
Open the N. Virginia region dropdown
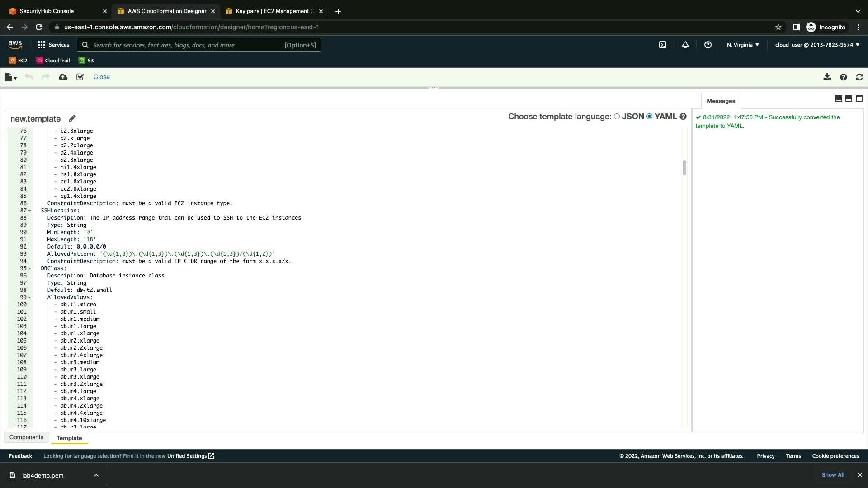tap(743, 45)
